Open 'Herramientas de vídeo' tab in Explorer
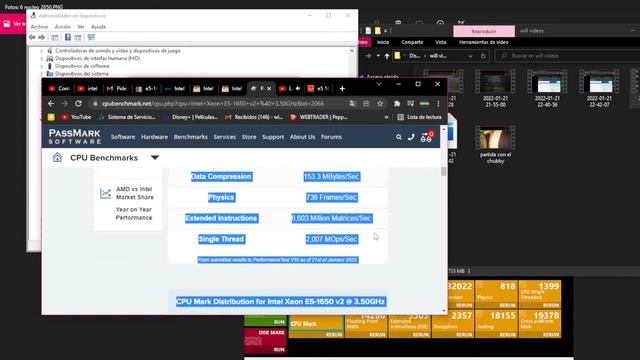The height and width of the screenshot is (360, 640). pos(483,42)
